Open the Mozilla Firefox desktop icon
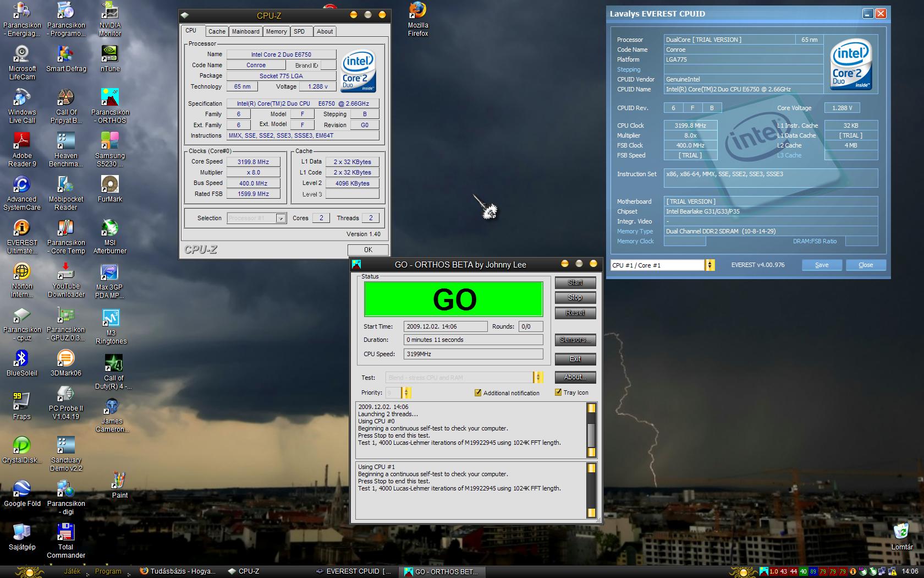The image size is (924, 578). pyautogui.click(x=418, y=19)
